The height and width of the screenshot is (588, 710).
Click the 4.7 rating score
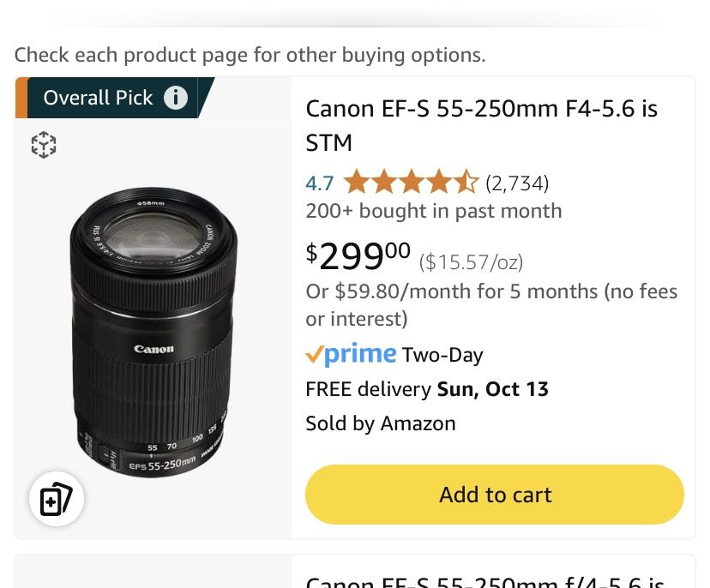click(318, 183)
